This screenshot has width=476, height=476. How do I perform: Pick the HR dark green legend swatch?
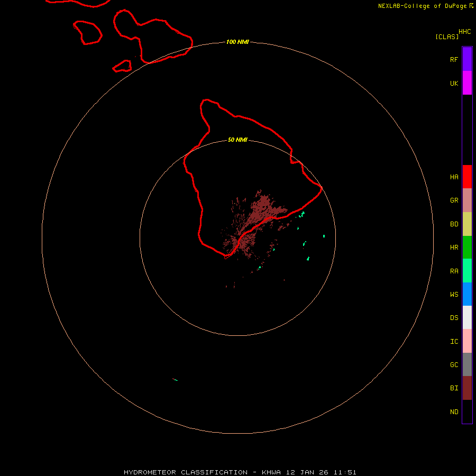[467, 248]
